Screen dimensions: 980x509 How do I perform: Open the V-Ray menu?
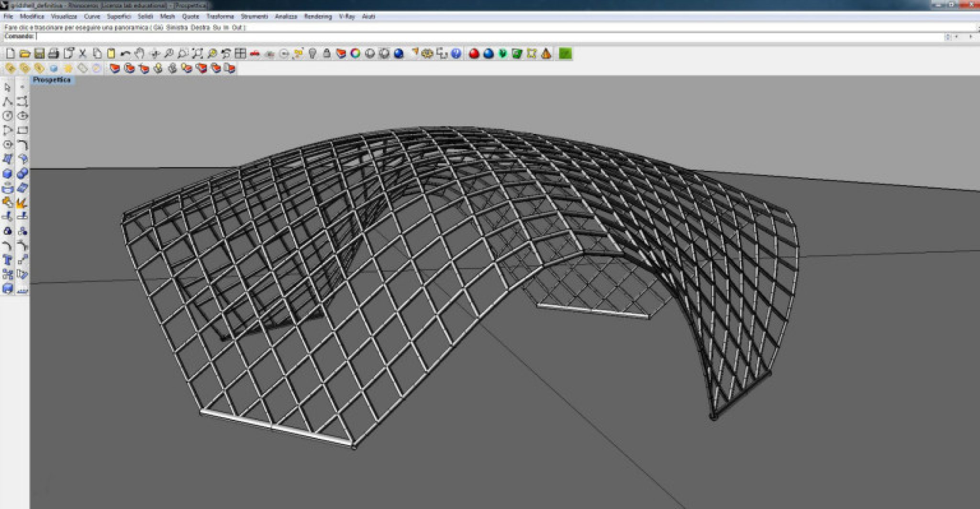click(x=346, y=16)
